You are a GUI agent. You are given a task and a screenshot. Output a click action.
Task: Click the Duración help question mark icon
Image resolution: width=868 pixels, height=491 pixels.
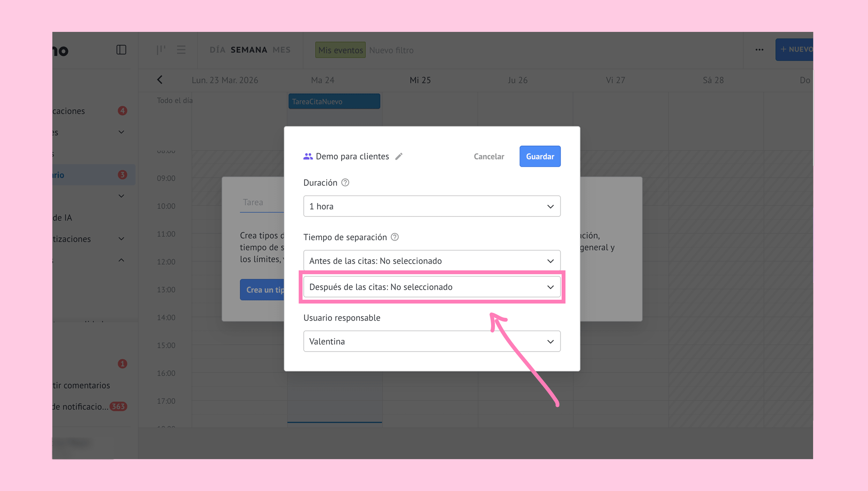click(345, 182)
